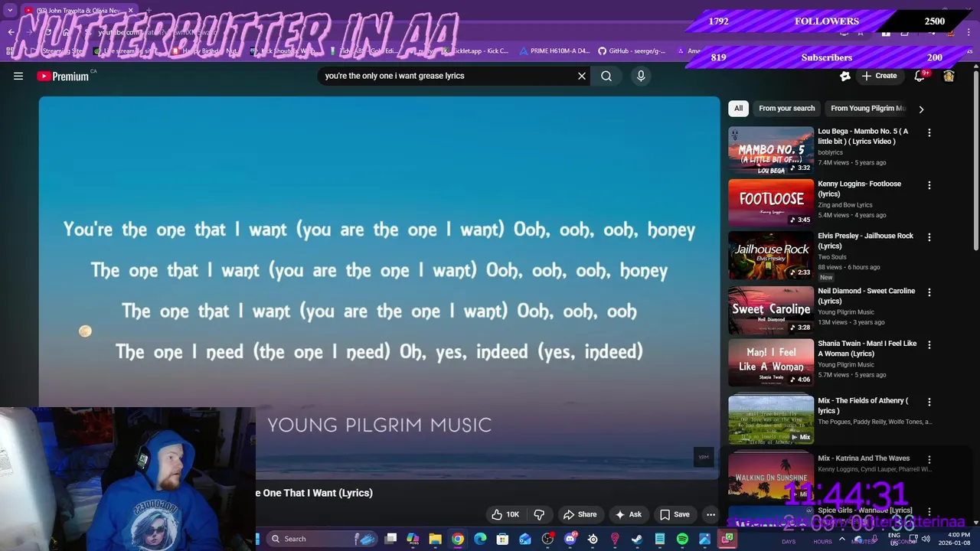980x551 pixels.
Task: Select the From Young Pilgrim Music chip
Action: [867, 108]
